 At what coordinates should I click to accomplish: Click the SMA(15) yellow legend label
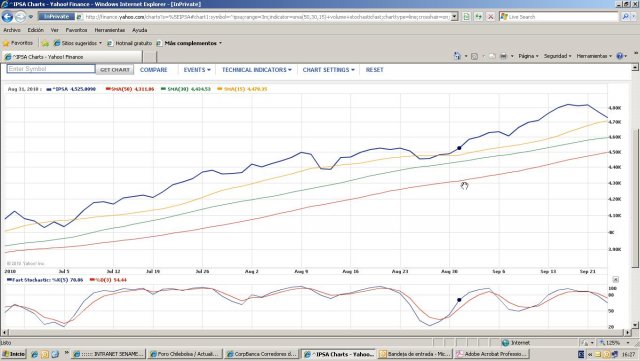(245, 89)
